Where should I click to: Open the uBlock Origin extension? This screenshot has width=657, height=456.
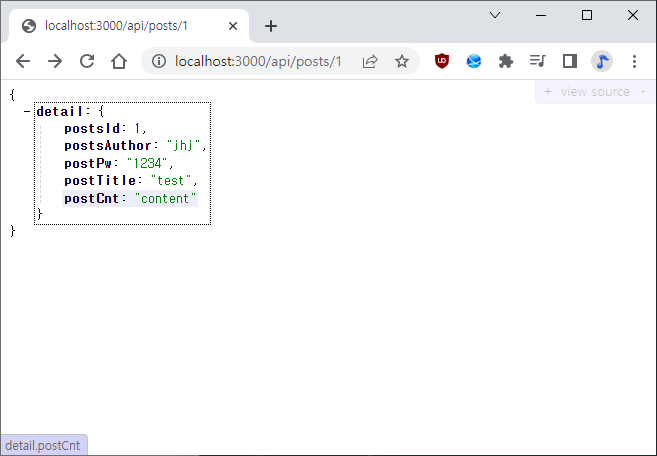coord(442,61)
